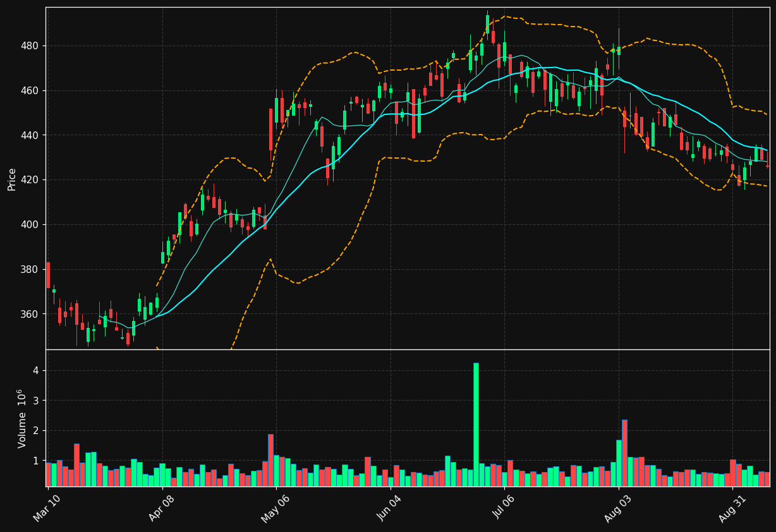776x532 pixels.
Task: Click the volume axis label 3
Action: pyautogui.click(x=36, y=401)
